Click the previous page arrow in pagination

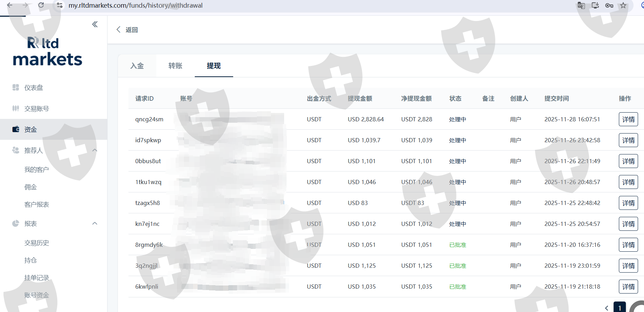coord(607,308)
